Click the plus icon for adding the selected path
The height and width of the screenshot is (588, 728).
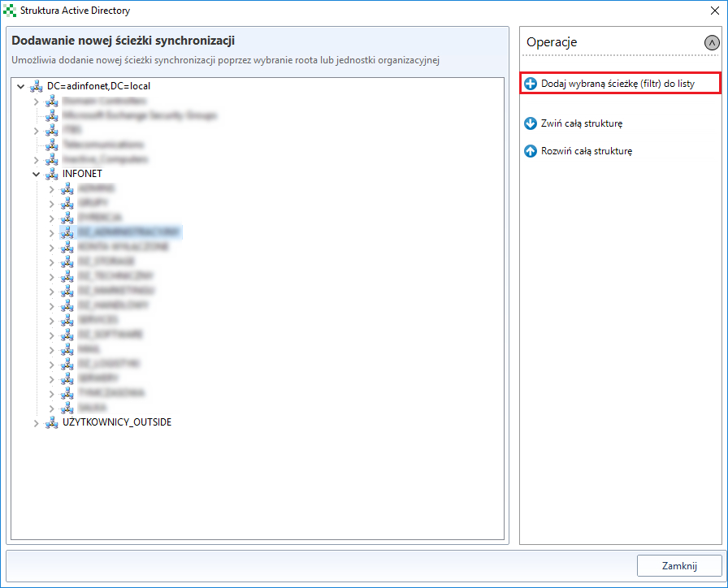pyautogui.click(x=531, y=84)
